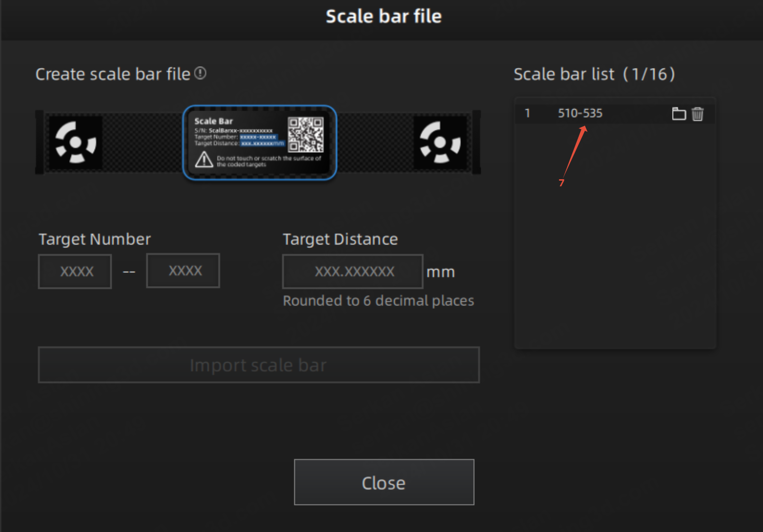Click the right coded target marker on the scale bar
Viewport: 763px width, 532px height.
tap(440, 142)
